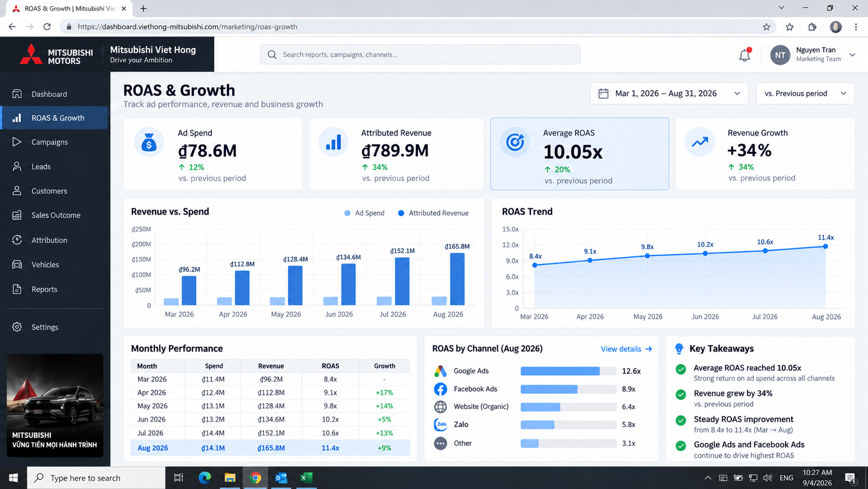Click the 11.4x point on ROAS Trend
This screenshot has height=489, width=868.
(825, 246)
